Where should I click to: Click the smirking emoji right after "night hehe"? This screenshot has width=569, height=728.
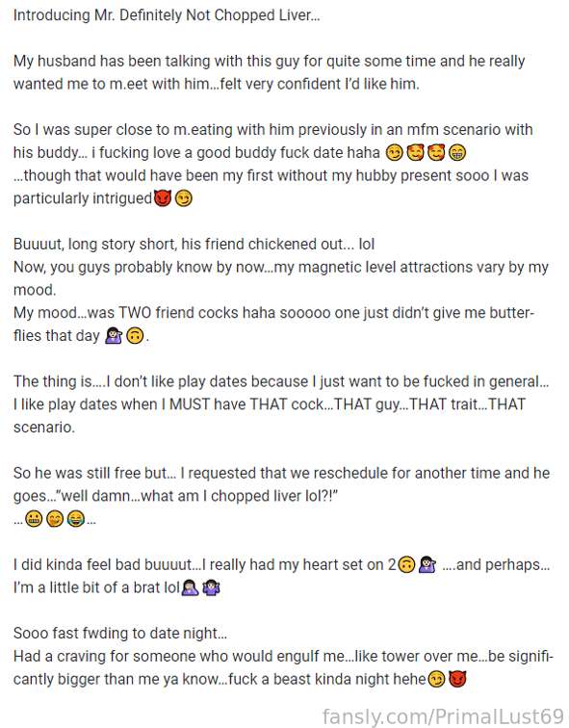pos(436,679)
